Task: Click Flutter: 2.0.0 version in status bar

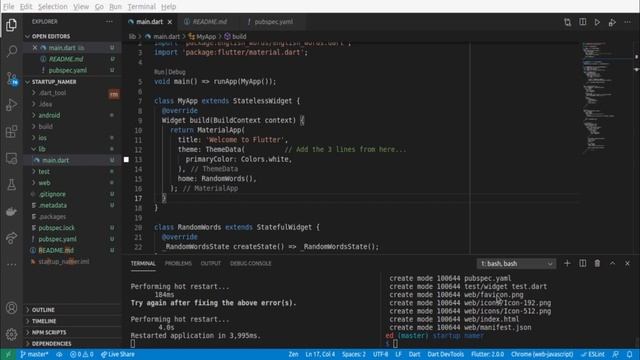Action: coord(487,354)
